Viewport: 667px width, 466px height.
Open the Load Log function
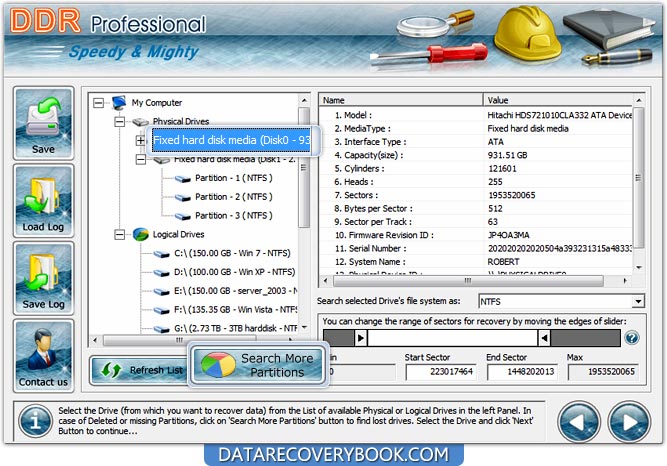point(43,201)
